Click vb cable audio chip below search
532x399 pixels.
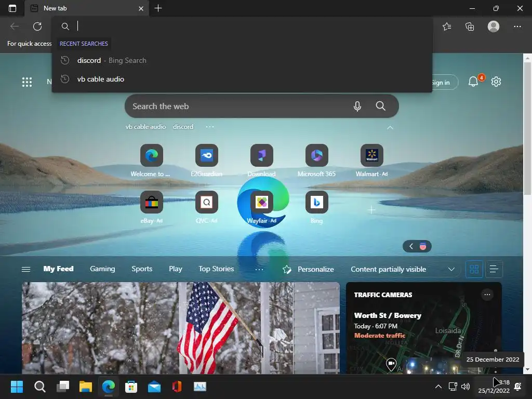click(145, 127)
